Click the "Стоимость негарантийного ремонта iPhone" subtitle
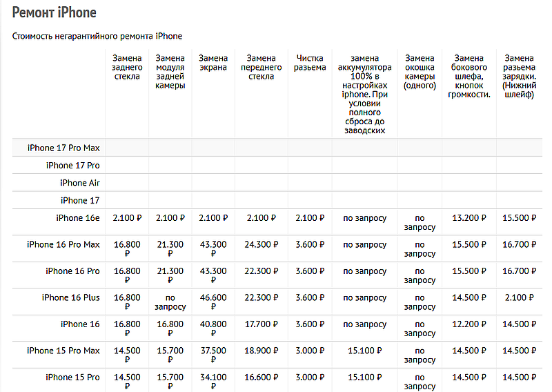552x392 pixels. coord(97,36)
